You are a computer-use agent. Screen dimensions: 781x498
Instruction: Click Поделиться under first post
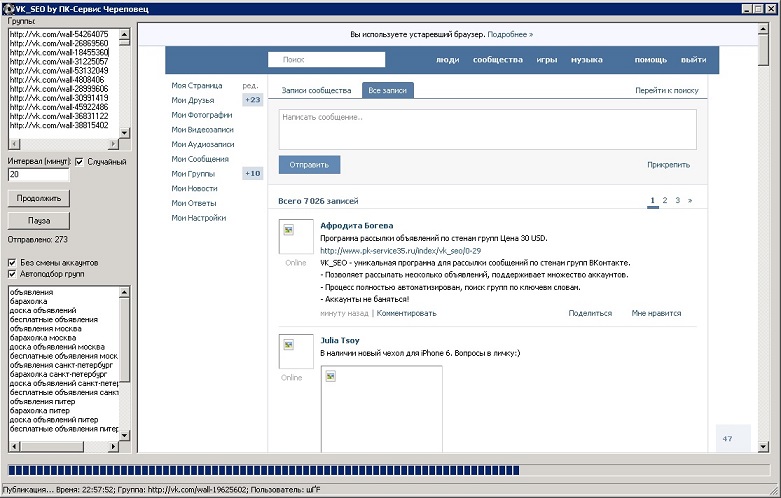tap(590, 313)
